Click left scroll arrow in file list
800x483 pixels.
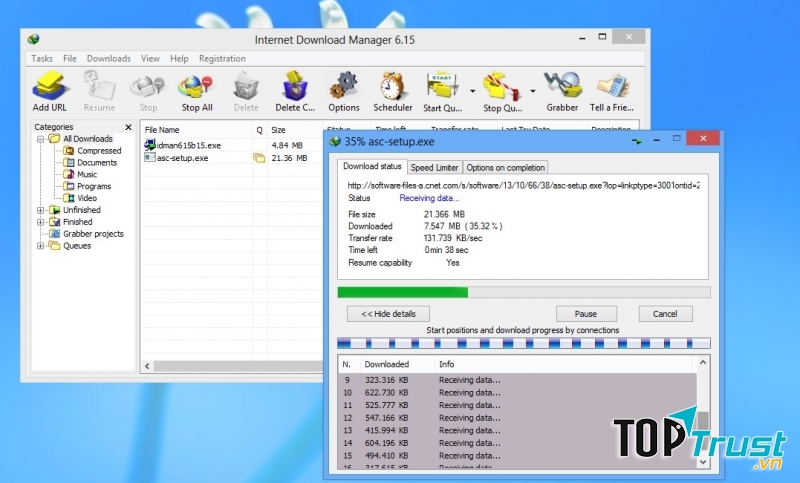point(147,366)
